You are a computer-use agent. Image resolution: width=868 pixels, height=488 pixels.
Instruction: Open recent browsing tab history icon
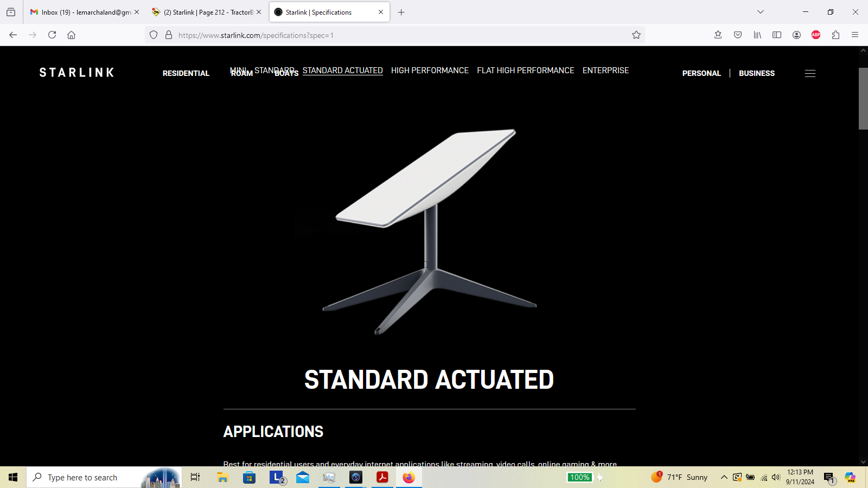[11, 12]
